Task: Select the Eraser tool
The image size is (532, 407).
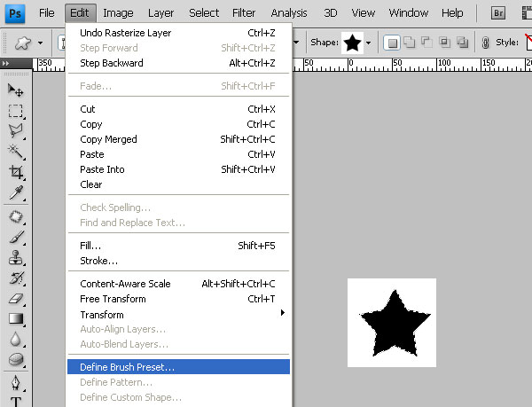Action: (x=16, y=298)
